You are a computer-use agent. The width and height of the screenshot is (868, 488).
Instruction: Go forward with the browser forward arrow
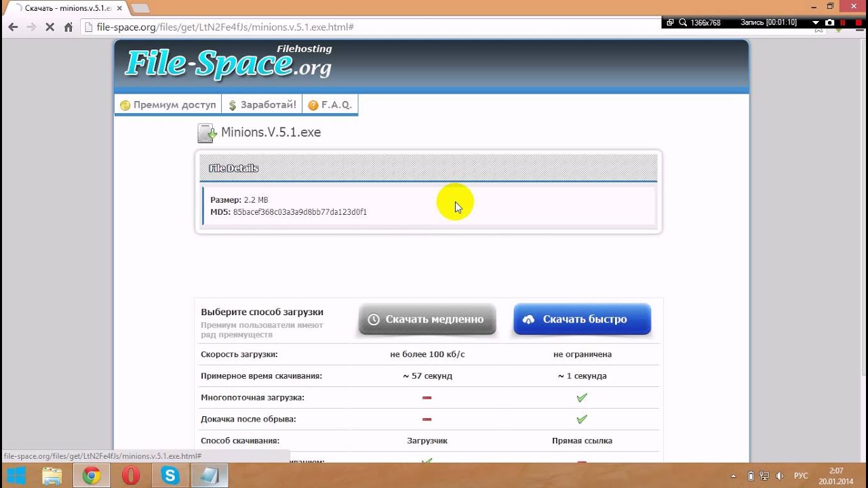[31, 27]
